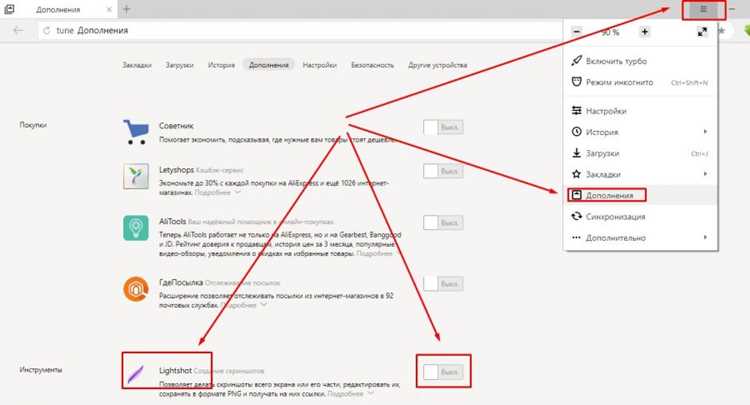This screenshot has width=750, height=405.
Task: Decrease zoom with minus button
Action: pyautogui.click(x=577, y=32)
